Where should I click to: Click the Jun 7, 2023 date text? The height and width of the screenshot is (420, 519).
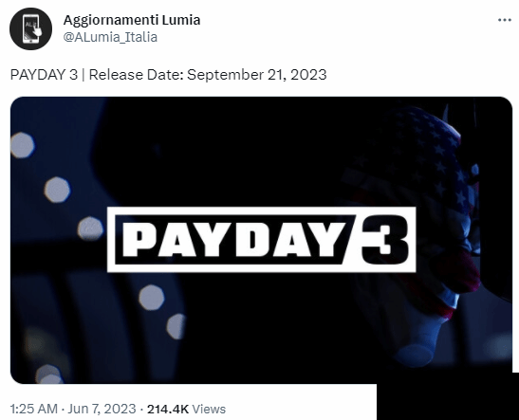coord(102,409)
